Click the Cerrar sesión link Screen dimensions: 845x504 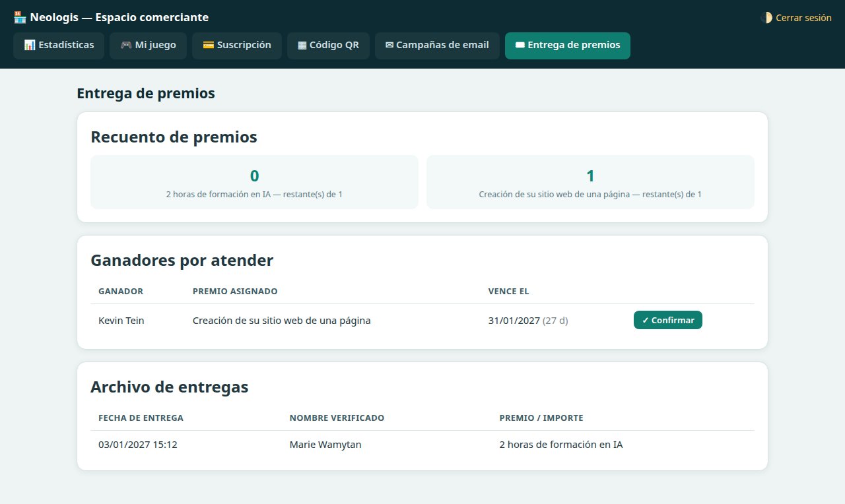coord(803,18)
